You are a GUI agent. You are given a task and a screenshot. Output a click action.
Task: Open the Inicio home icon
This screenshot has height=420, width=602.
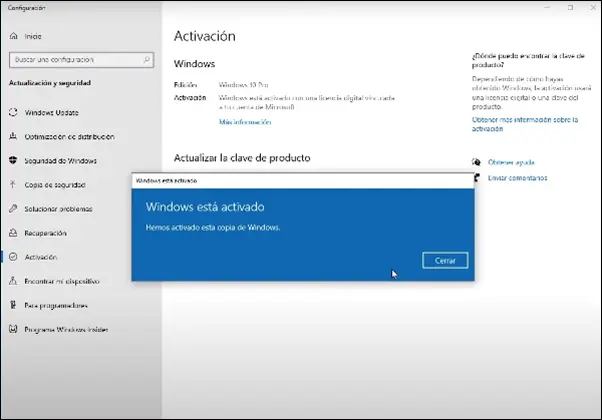(x=13, y=36)
